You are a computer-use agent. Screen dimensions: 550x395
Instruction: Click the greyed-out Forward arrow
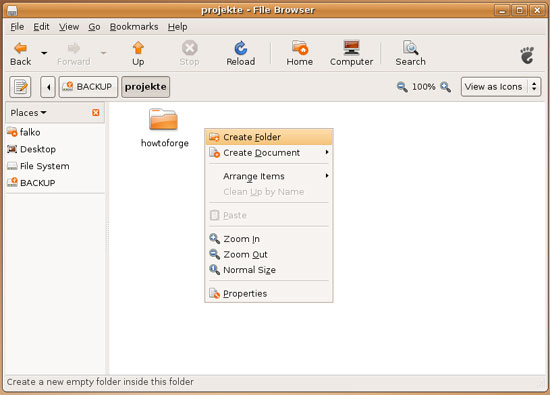[74, 54]
